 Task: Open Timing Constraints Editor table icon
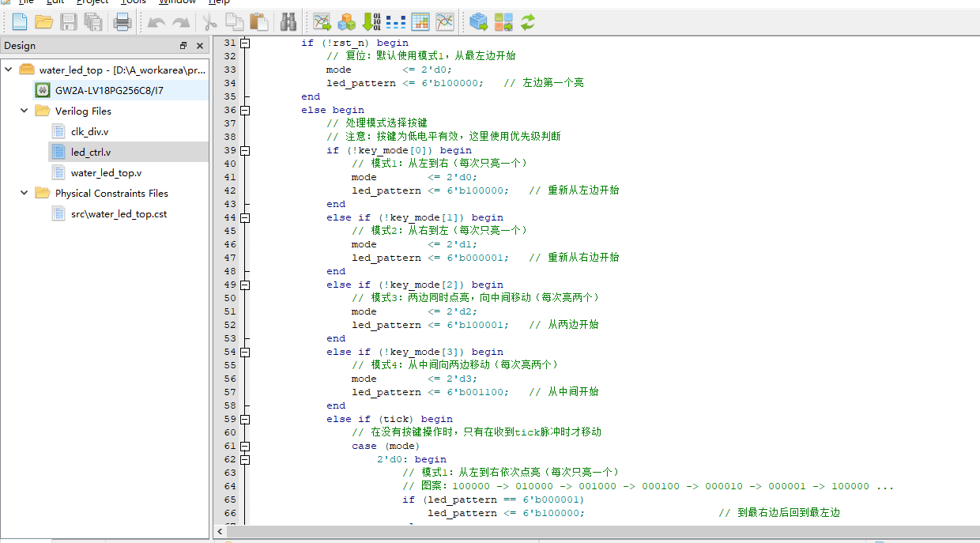(420, 22)
